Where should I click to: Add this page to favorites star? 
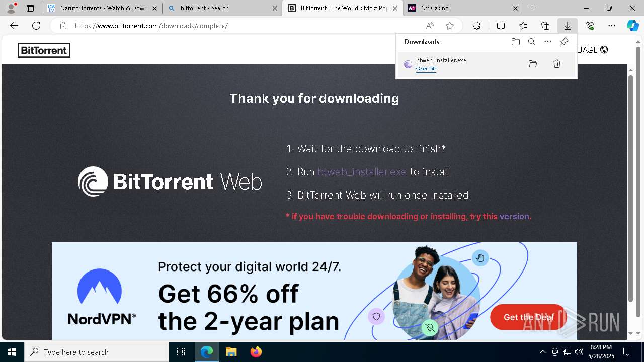(450, 26)
